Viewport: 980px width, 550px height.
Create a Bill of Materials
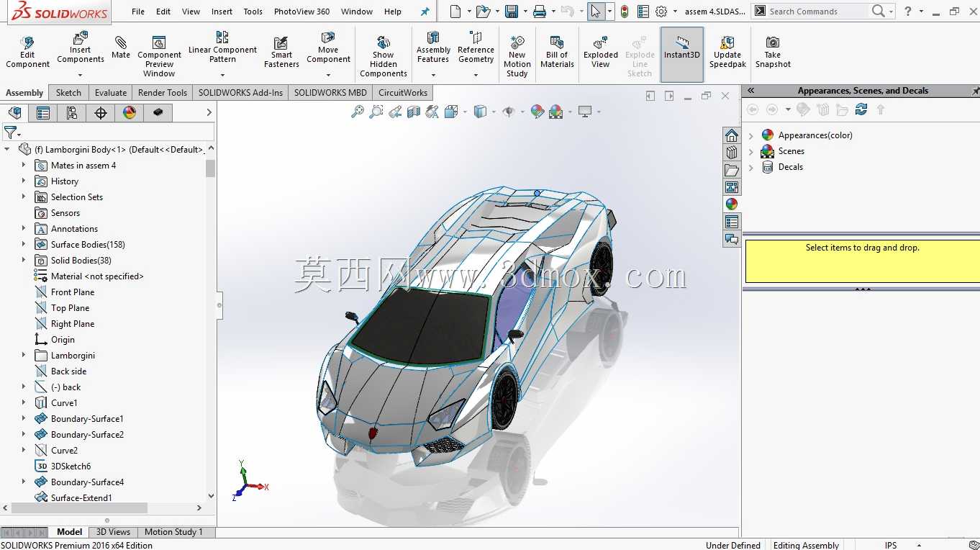(557, 53)
